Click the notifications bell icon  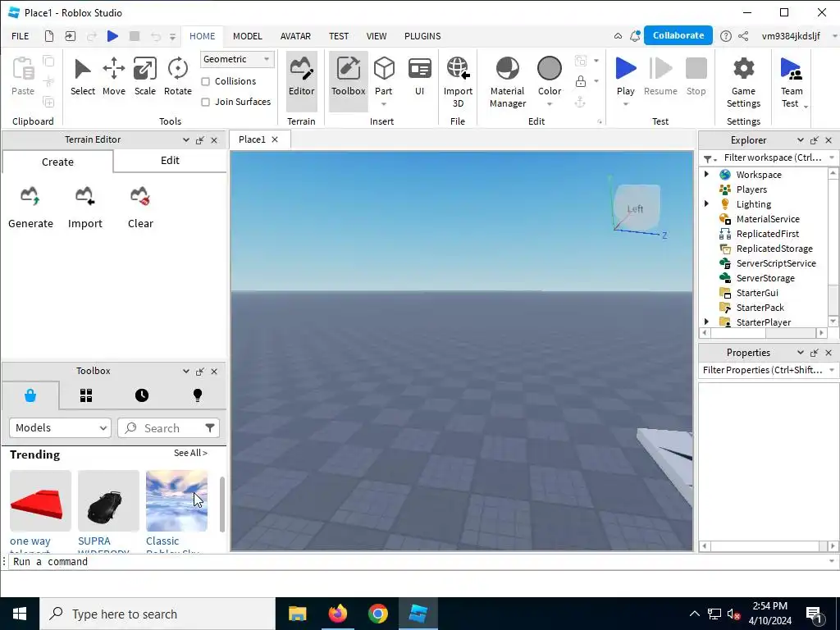point(635,36)
